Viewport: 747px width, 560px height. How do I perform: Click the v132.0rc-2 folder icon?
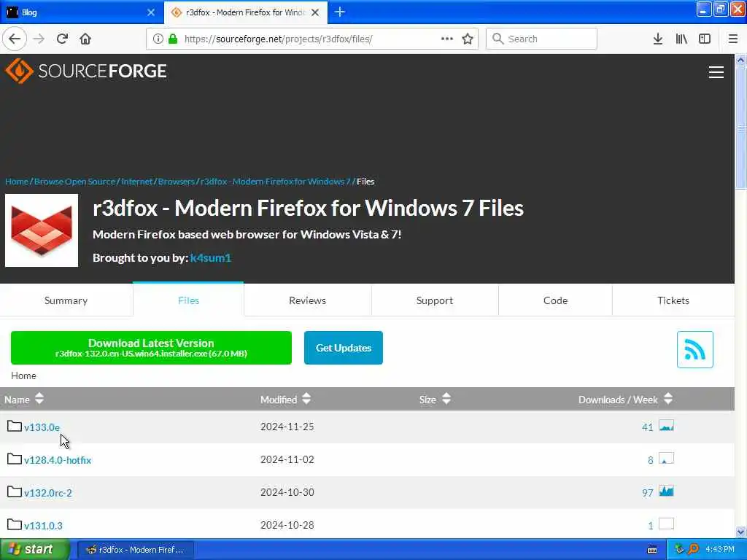[x=15, y=492]
